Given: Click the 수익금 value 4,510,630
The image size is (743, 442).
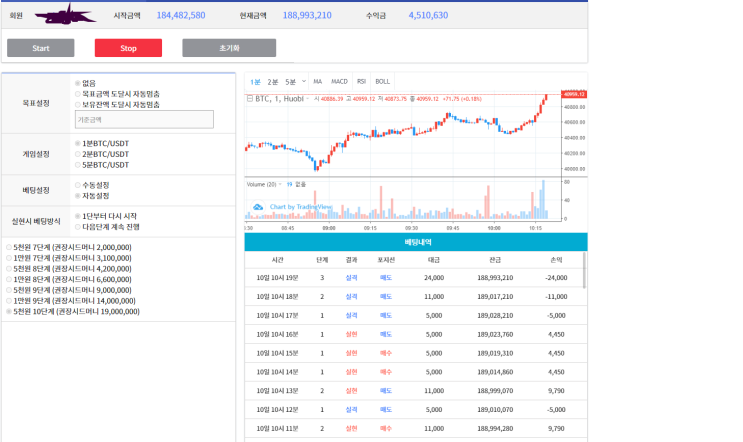Looking at the screenshot, I should pos(428,15).
